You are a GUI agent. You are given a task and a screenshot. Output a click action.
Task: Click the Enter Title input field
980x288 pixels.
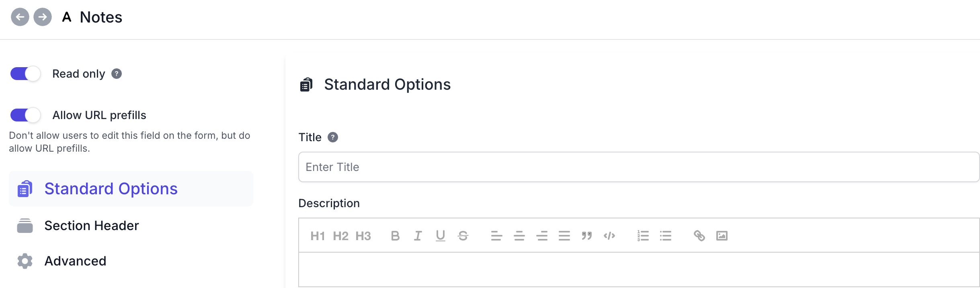638,167
